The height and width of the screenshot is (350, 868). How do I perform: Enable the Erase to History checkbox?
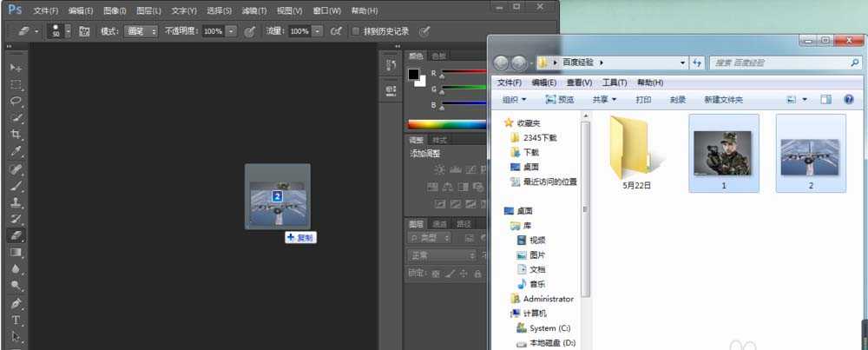click(355, 31)
